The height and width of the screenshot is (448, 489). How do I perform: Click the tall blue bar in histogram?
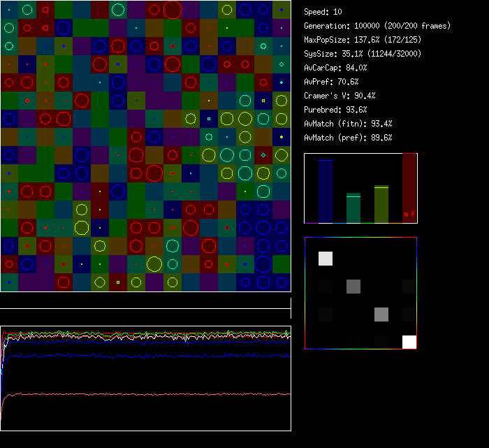click(x=326, y=192)
